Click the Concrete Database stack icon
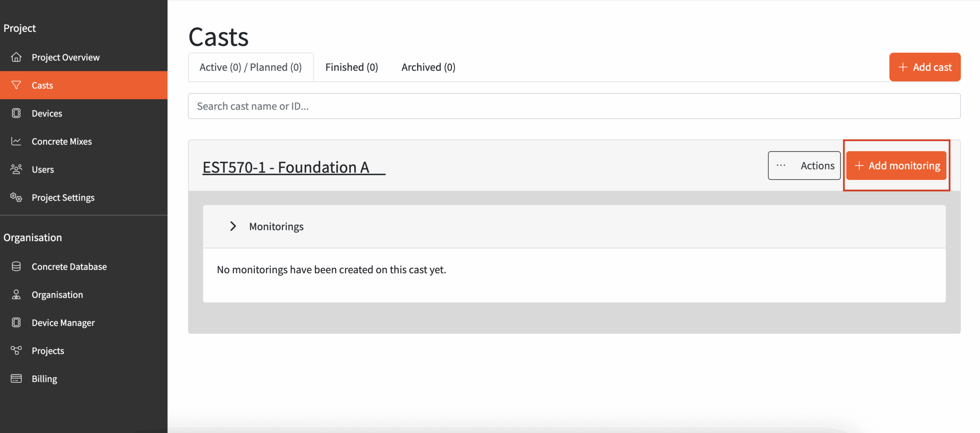980x433 pixels. tap(16, 266)
